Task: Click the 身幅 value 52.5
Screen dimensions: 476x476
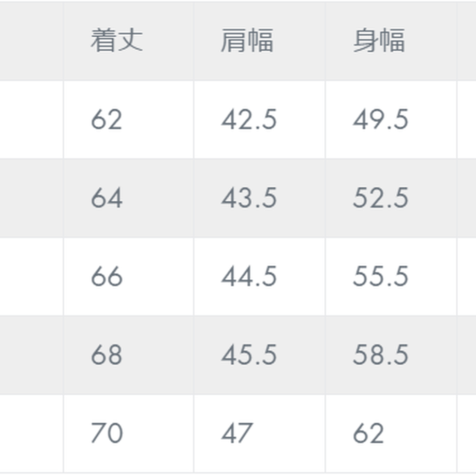Action: [380, 198]
